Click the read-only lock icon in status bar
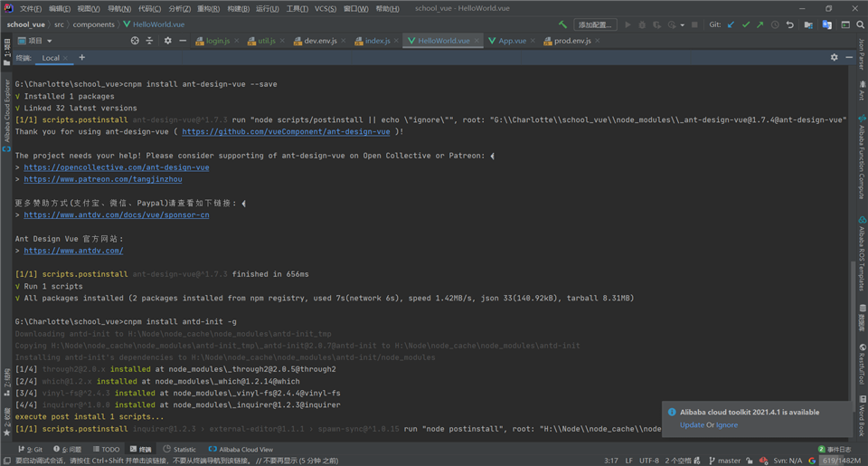The image size is (868, 466). pyautogui.click(x=750, y=461)
